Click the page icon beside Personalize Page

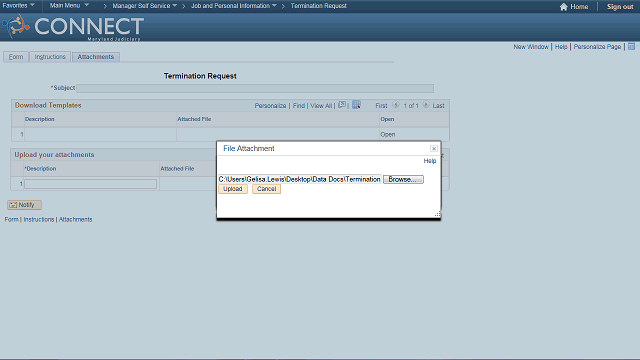coord(631,47)
